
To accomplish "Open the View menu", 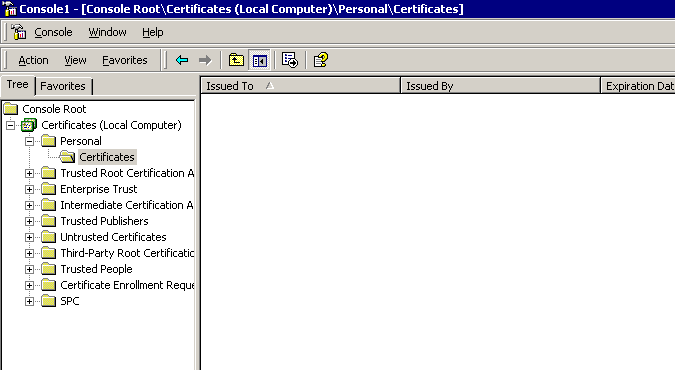I will pyautogui.click(x=75, y=60).
